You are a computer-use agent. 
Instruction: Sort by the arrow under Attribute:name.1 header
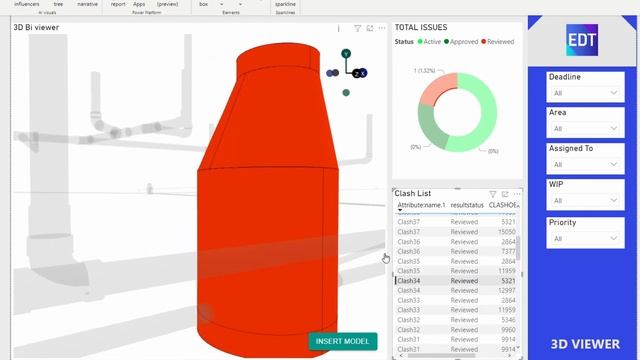click(x=400, y=210)
